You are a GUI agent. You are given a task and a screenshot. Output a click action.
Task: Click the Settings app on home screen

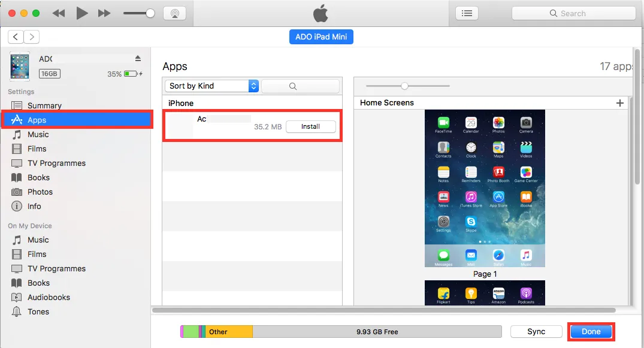pos(443,222)
